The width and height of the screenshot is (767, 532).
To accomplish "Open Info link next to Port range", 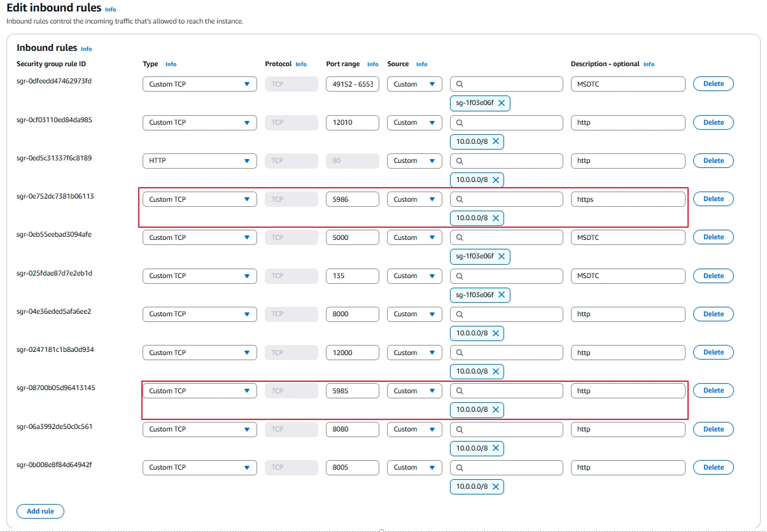I will coord(373,64).
